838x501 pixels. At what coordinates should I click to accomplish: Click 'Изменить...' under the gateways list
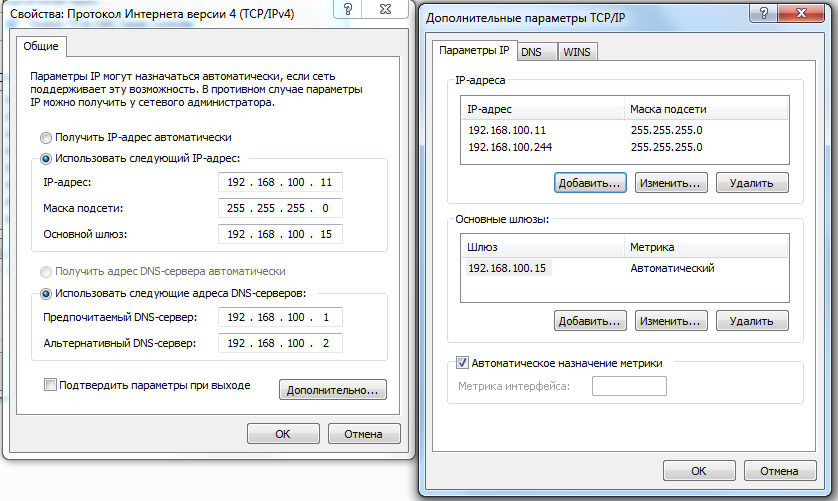[x=669, y=321]
